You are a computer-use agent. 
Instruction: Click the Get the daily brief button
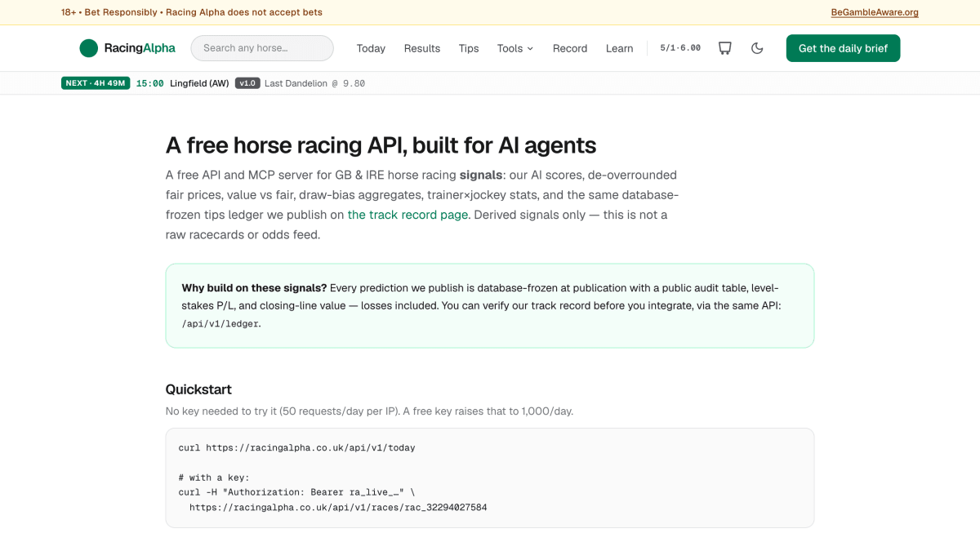coord(843,48)
